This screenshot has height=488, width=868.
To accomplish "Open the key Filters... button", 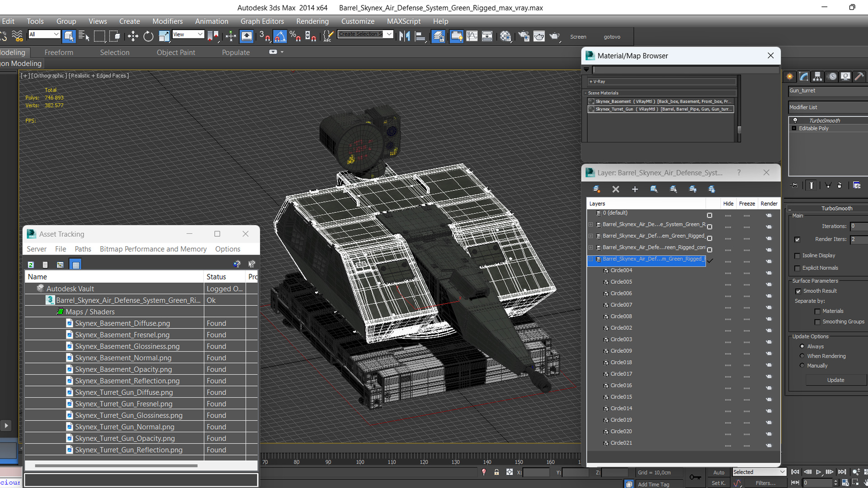I will pos(766,483).
